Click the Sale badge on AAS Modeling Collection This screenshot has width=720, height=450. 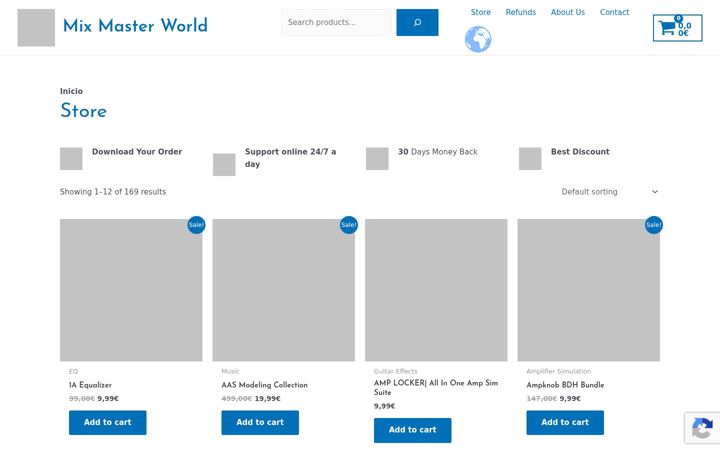point(349,225)
